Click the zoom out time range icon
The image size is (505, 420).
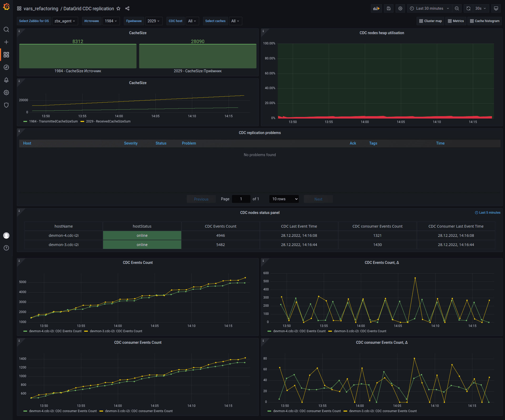click(x=457, y=8)
